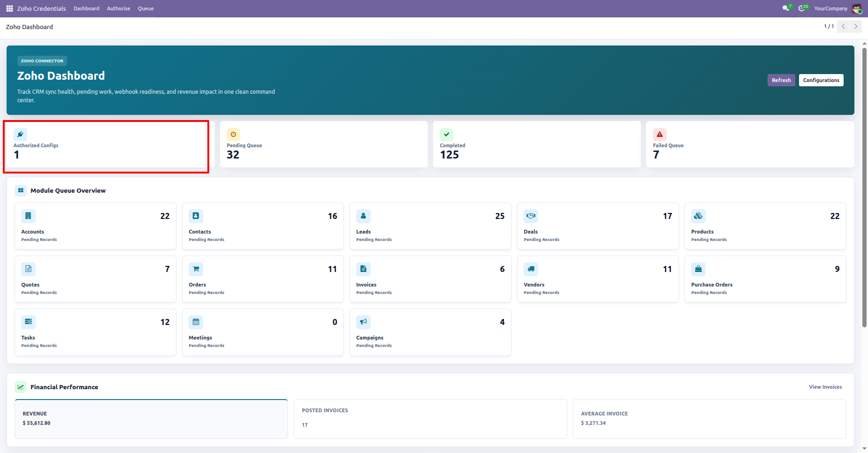Open the messages chat icon
The width and height of the screenshot is (868, 453).
(x=786, y=8)
